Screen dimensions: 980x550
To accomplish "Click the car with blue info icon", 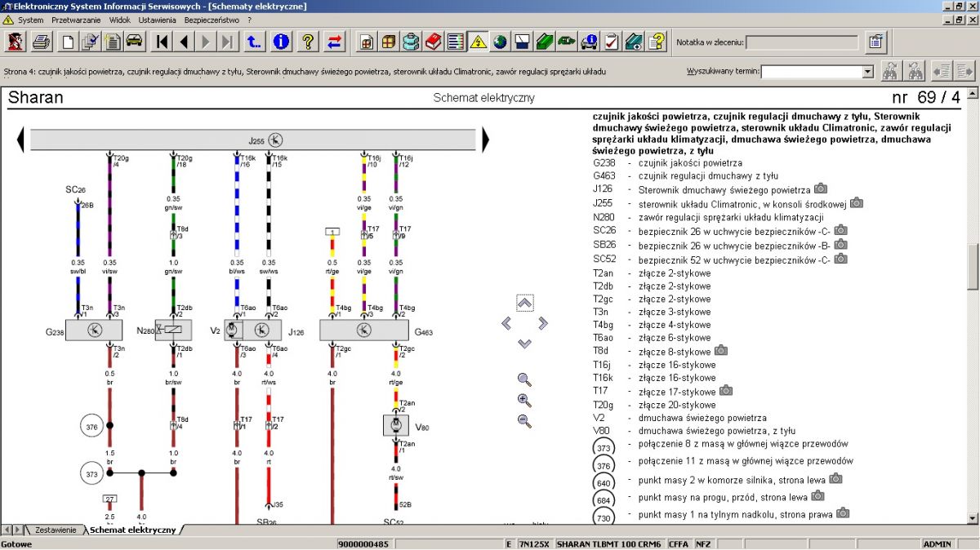I will click(588, 41).
